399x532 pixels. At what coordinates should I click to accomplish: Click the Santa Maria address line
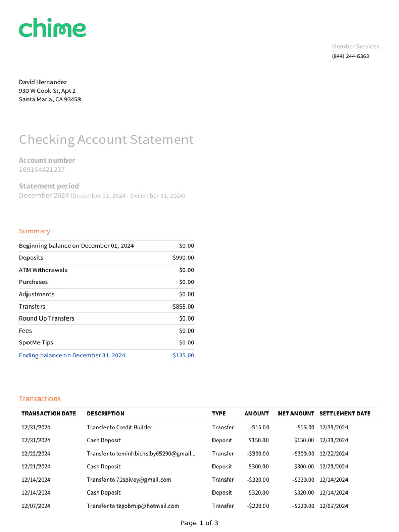pos(50,100)
